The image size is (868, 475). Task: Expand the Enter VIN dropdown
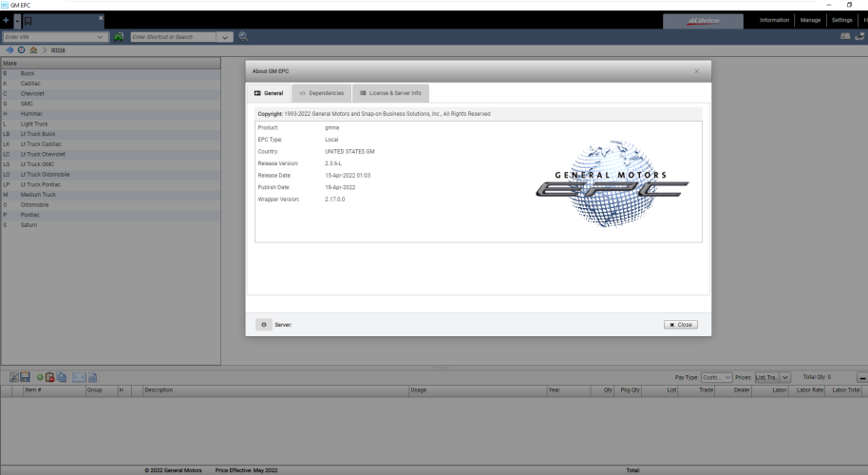click(x=101, y=37)
